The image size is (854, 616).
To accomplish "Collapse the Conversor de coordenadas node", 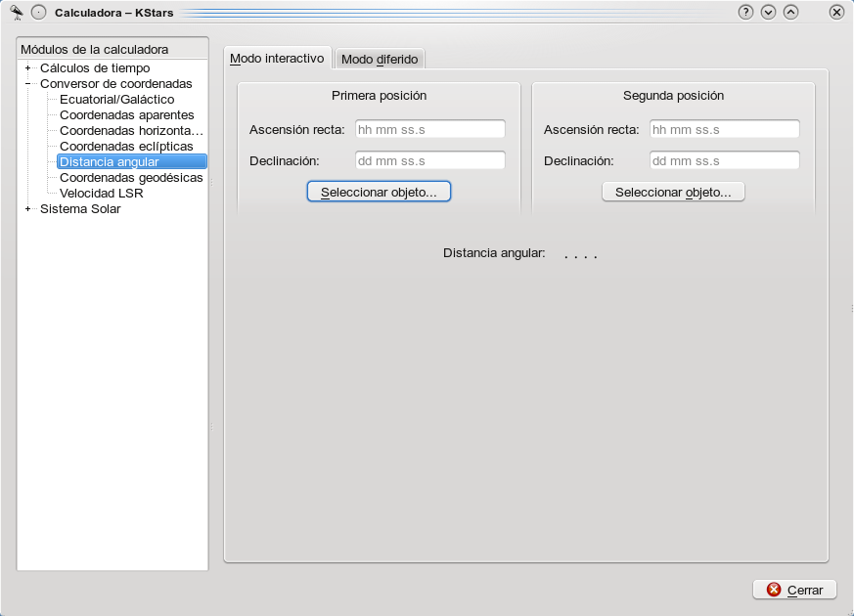I will click(x=28, y=84).
